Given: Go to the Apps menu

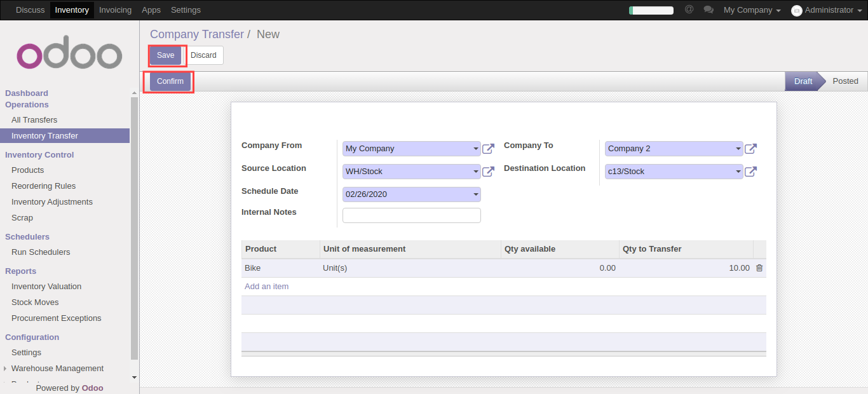Looking at the screenshot, I should click(x=151, y=10).
